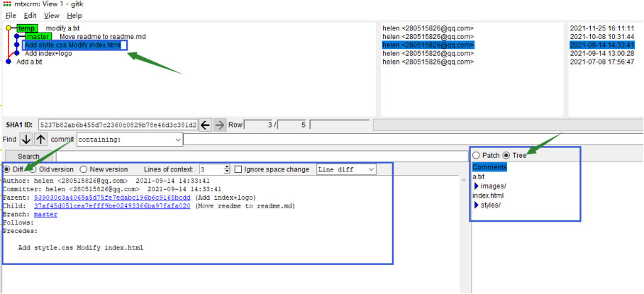Open the Edit menu

[30, 16]
